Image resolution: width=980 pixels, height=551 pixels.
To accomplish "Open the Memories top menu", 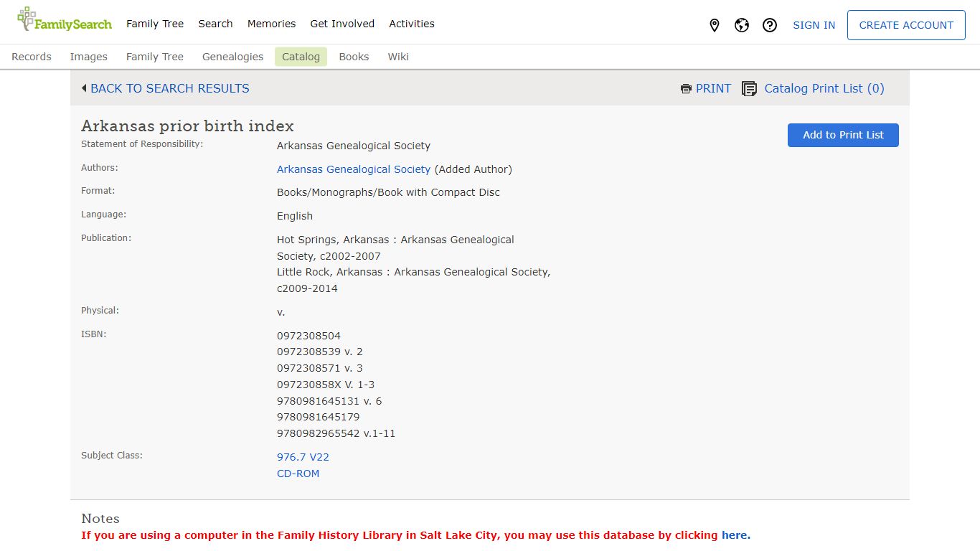I will (271, 24).
